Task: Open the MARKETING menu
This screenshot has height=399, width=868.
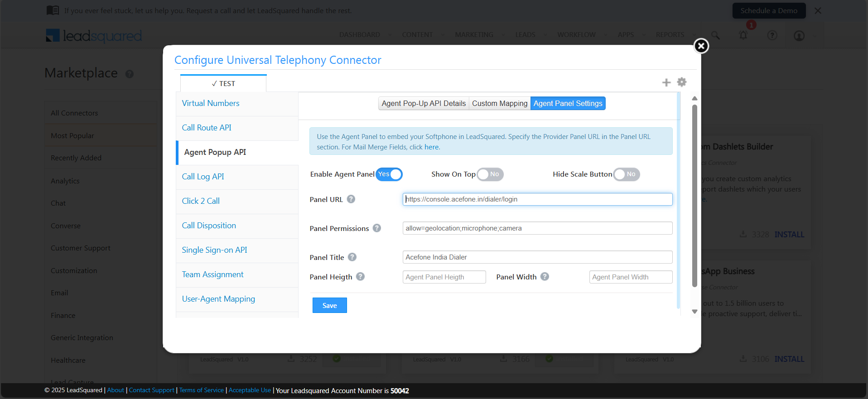Action: point(474,35)
